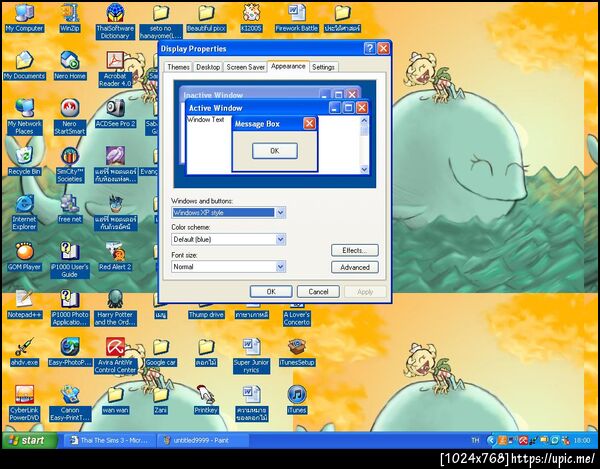Image resolution: width=600 pixels, height=469 pixels.
Task: Open the My Computer desktop icon
Action: (24, 18)
